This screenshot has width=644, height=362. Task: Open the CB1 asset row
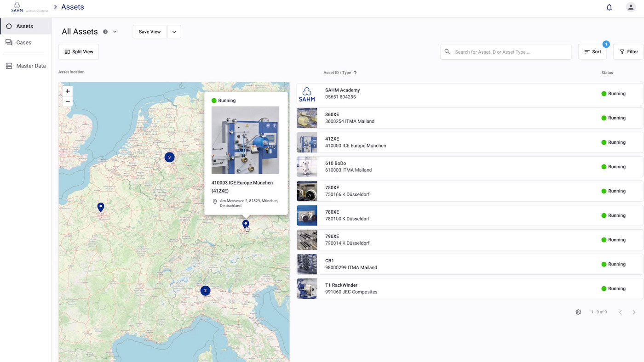470,264
